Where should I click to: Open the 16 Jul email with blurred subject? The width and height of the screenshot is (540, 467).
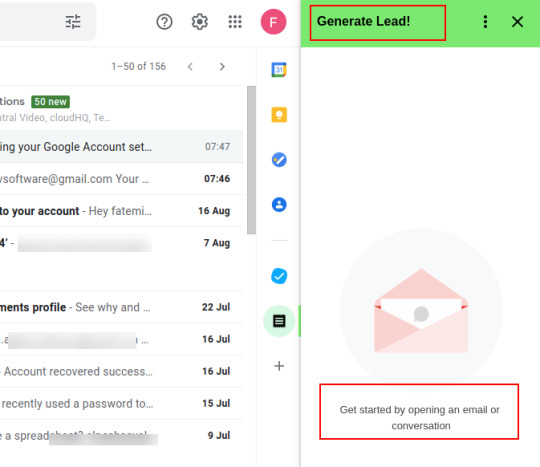click(x=121, y=339)
